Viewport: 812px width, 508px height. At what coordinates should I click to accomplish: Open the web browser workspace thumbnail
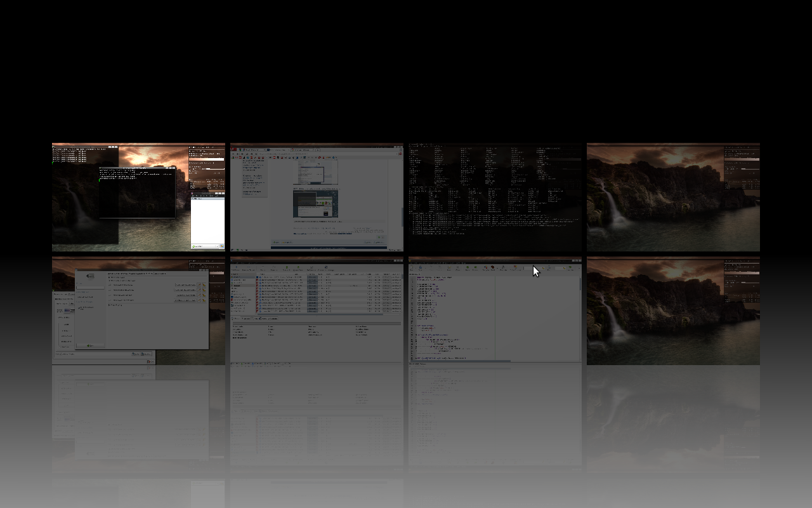tap(317, 197)
